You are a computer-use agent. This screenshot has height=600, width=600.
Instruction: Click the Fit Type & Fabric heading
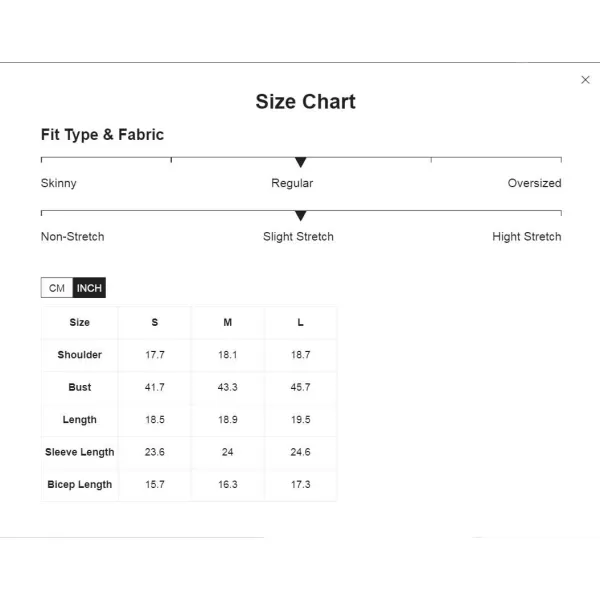(102, 135)
